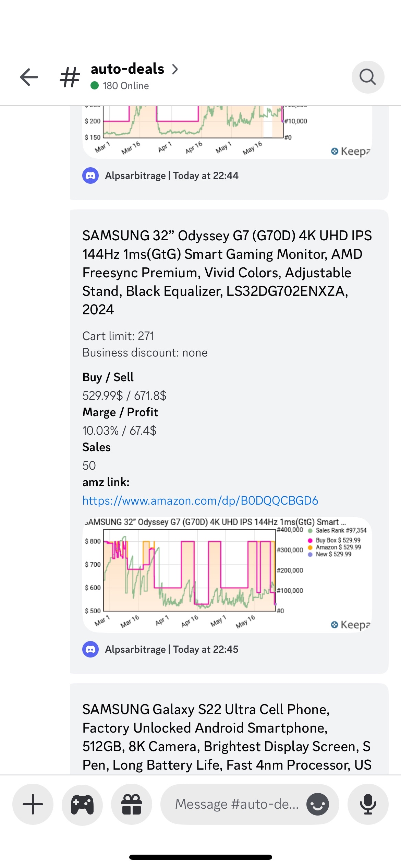401x868 pixels.
Task: Tap the '529.99$ / 671.8$' price text
Action: point(124,396)
